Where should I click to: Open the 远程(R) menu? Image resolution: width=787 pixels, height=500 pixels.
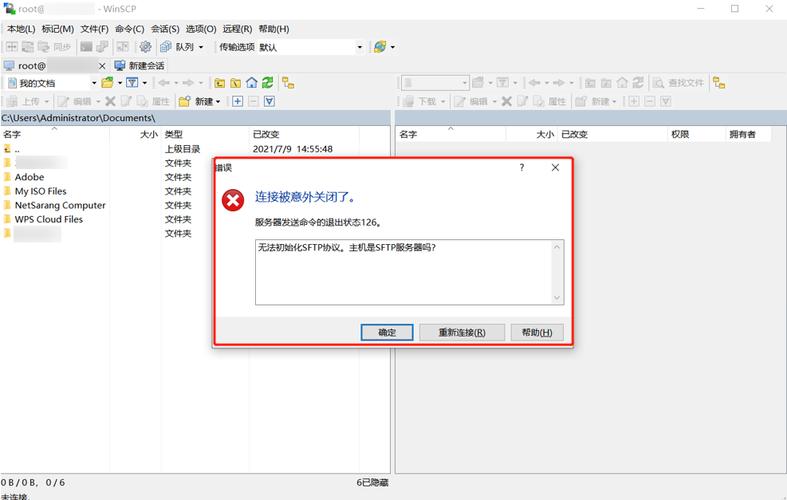237,29
